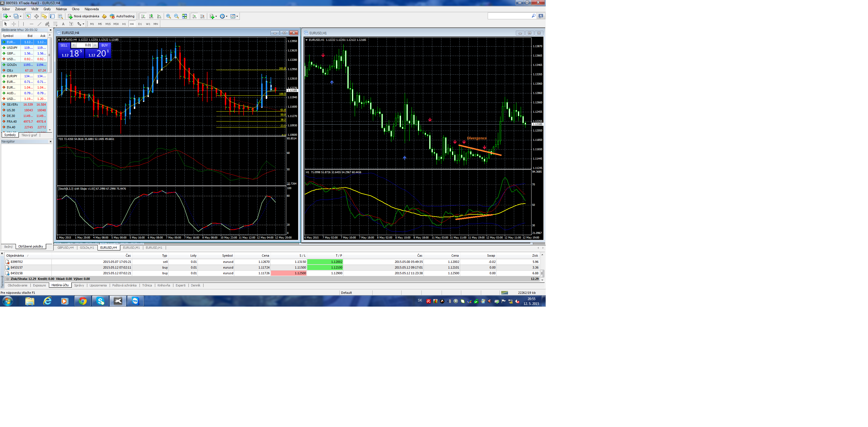This screenshot has height=427, width=868.
Task: Select the text 'A' drawing tool
Action: (x=63, y=24)
